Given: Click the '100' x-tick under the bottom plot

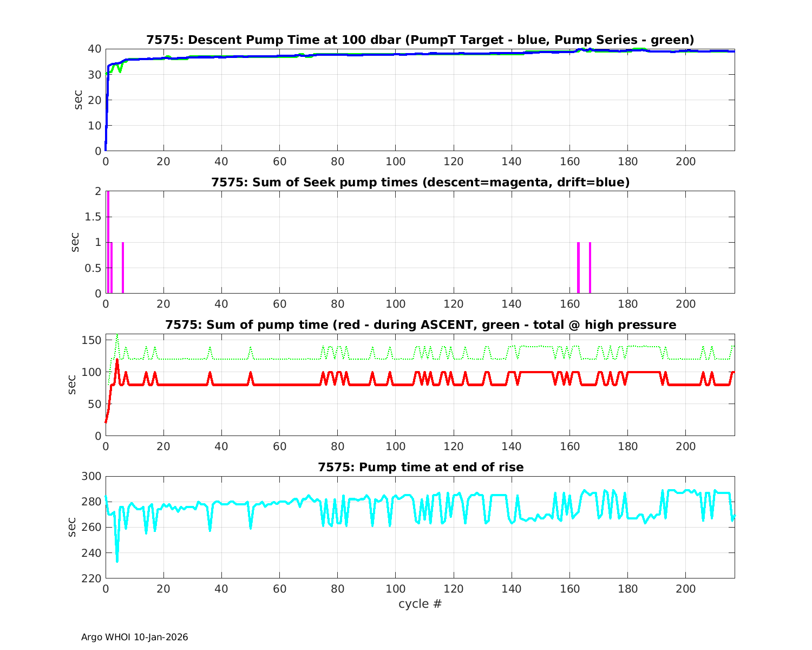Looking at the screenshot, I should [395, 589].
